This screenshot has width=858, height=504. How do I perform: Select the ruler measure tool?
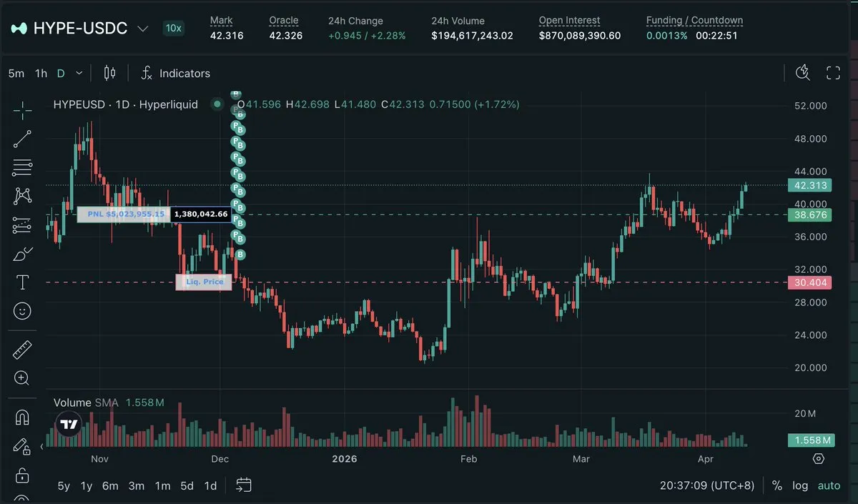tap(22, 350)
